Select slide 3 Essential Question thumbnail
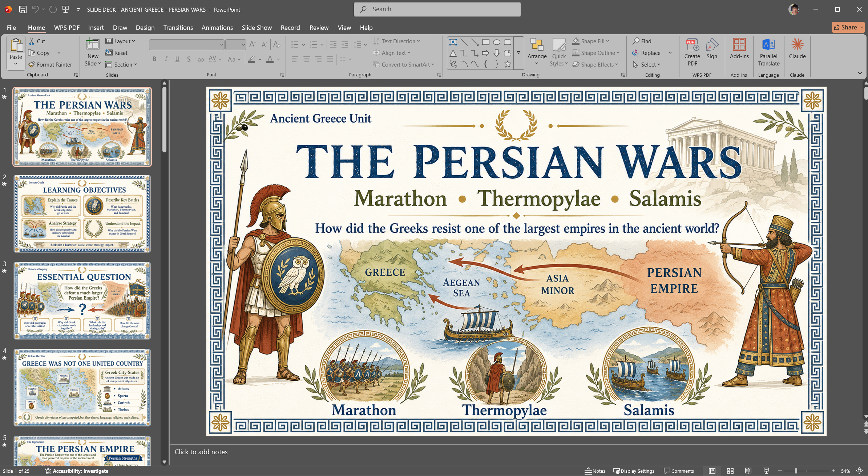868x476 pixels. pos(82,301)
